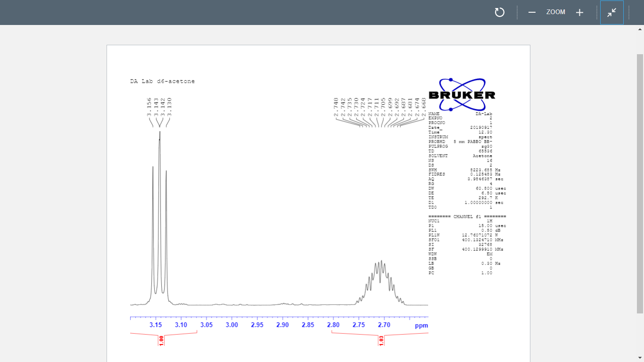Click the 2.80 ppm axis label
The height and width of the screenshot is (362, 644).
click(x=333, y=325)
